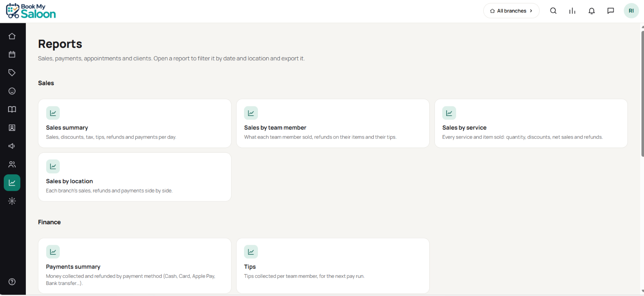Open the megaphone Marketing icon

coord(12,146)
